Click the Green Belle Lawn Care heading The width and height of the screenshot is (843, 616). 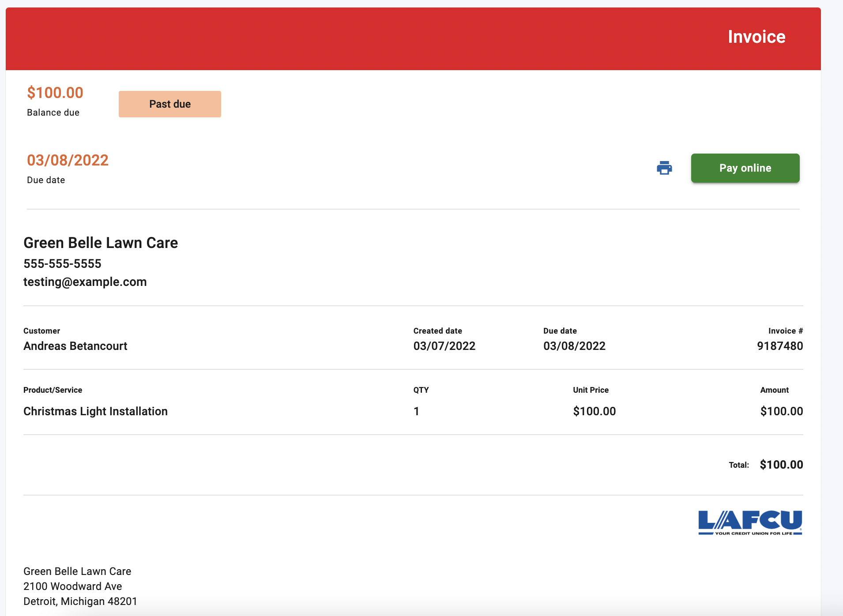tap(101, 243)
